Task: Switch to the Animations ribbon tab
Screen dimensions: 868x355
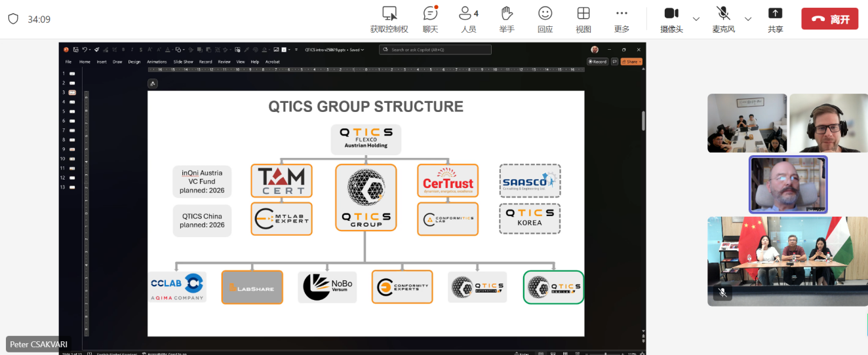Action: point(157,62)
